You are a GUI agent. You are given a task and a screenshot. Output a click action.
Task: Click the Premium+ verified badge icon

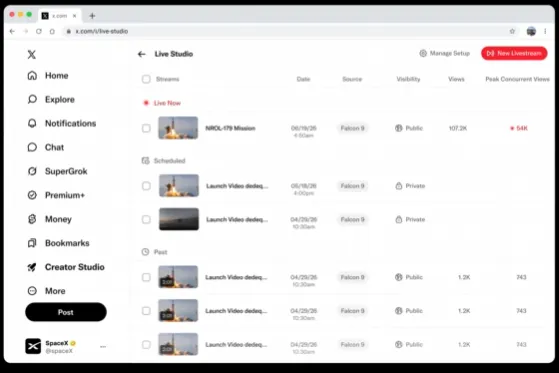click(32, 195)
